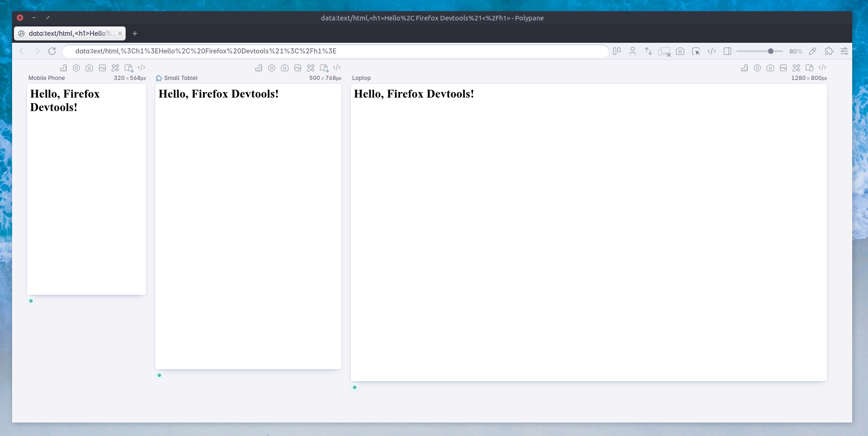
Task: Open device emulation for Small Tablet pane
Action: pos(324,68)
